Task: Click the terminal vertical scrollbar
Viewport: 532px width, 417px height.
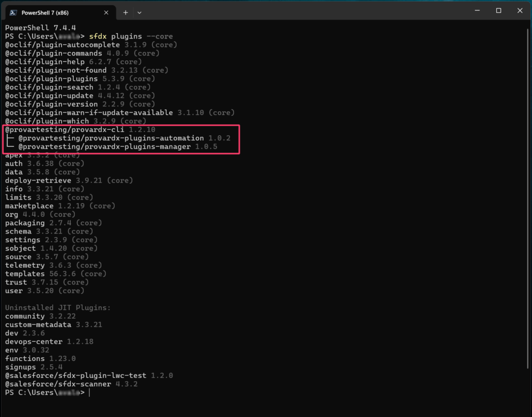Action: pos(528,199)
